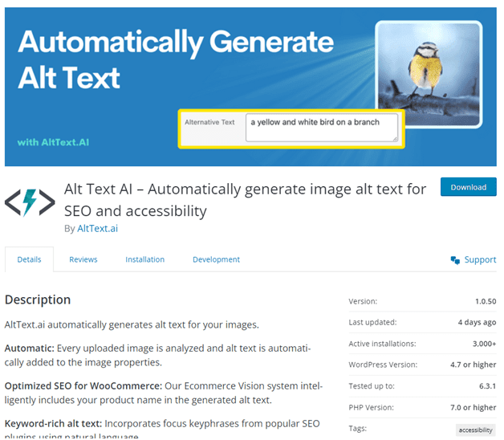Open the Installation tab

[145, 259]
